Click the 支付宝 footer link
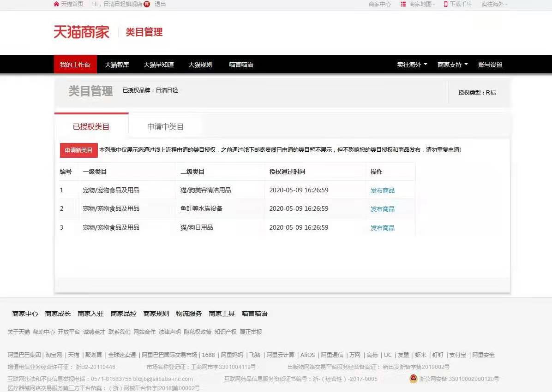This screenshot has width=552, height=392. [458, 355]
